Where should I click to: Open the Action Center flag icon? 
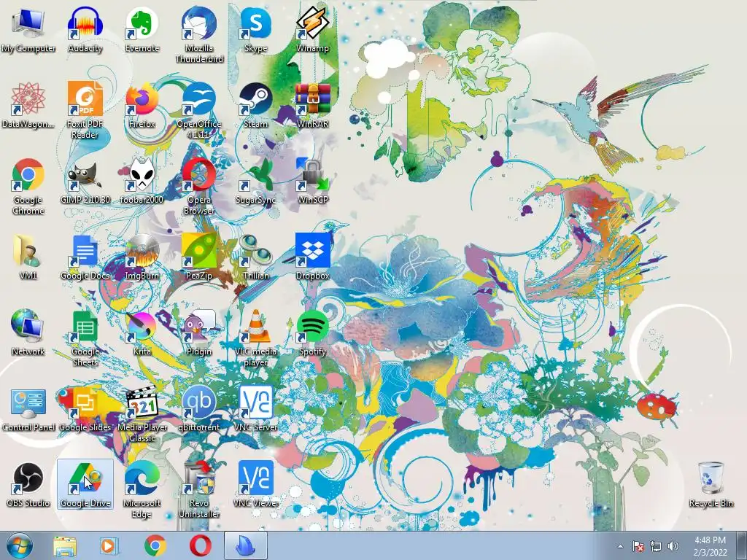(x=638, y=547)
